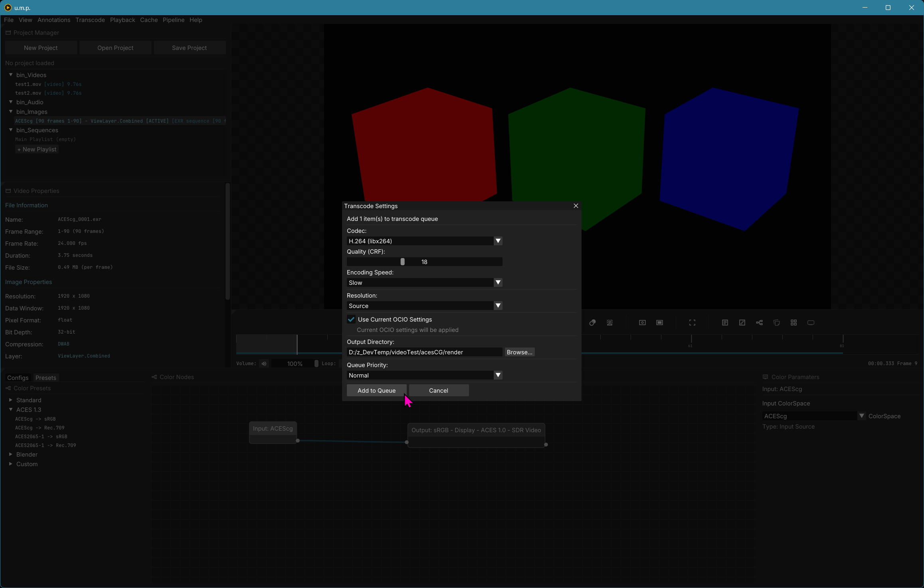The width and height of the screenshot is (924, 588).
Task: Close the Transcode Settings dialog
Action: (x=576, y=206)
